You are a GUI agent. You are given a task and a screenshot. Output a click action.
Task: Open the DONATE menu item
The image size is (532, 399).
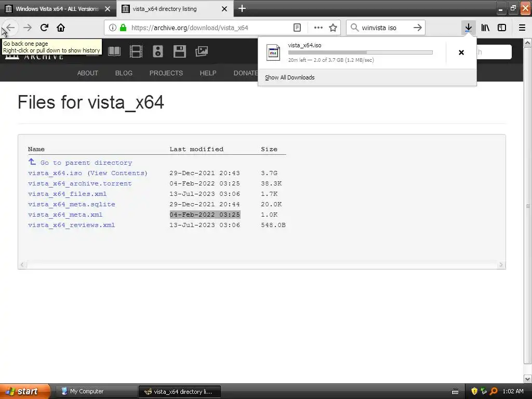tap(246, 73)
